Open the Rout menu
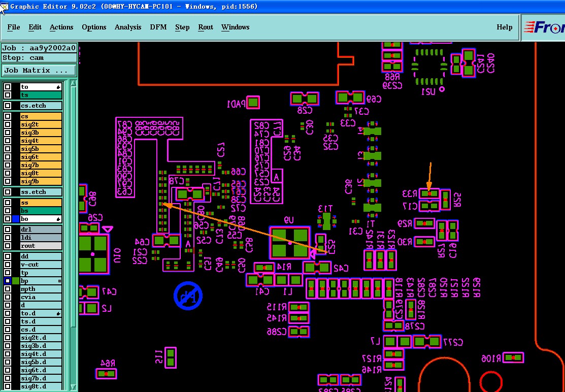 [x=206, y=27]
